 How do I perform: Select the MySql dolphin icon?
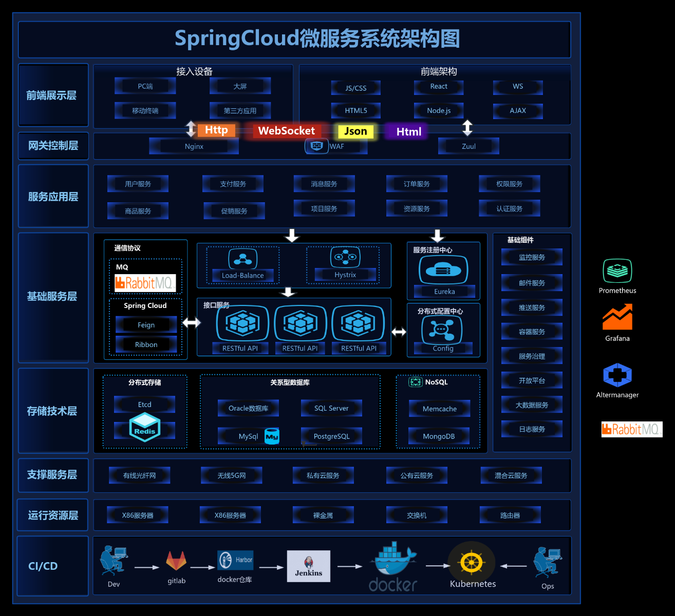coord(272,436)
